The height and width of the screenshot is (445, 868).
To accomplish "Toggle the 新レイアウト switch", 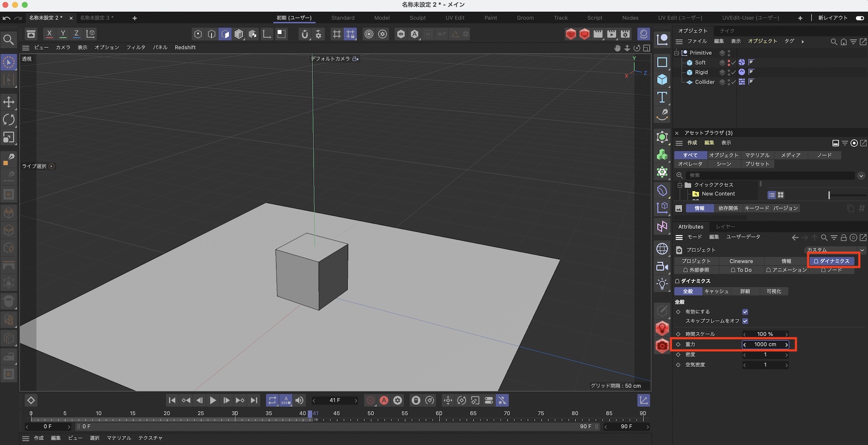I will pos(859,18).
